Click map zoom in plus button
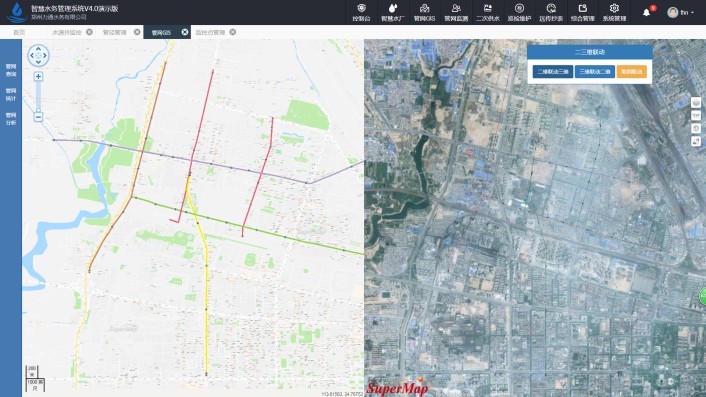The image size is (706, 397). coord(38,77)
